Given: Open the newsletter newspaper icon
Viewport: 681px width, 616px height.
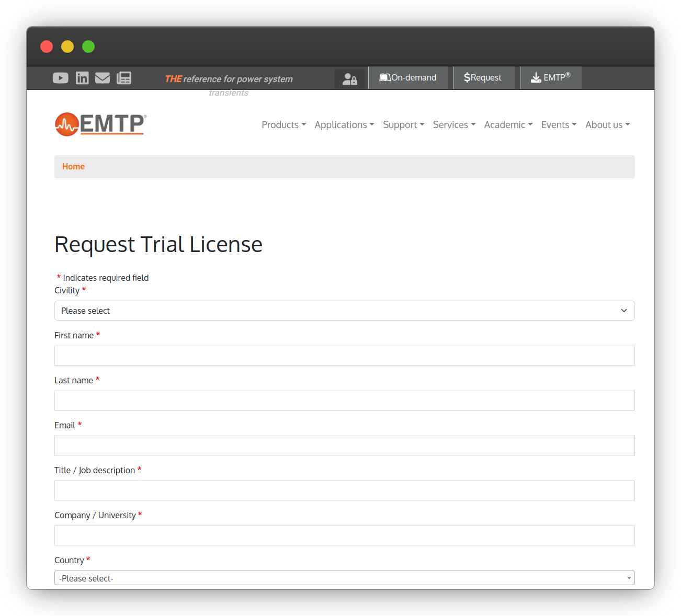Looking at the screenshot, I should [x=124, y=78].
